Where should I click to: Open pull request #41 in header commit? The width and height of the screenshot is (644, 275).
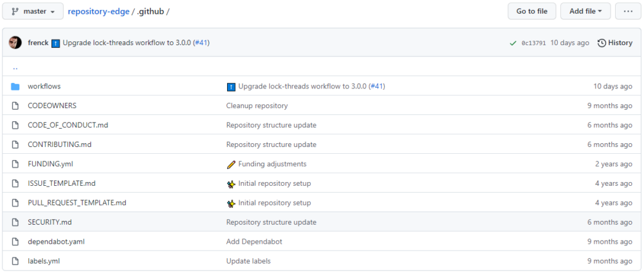[201, 43]
